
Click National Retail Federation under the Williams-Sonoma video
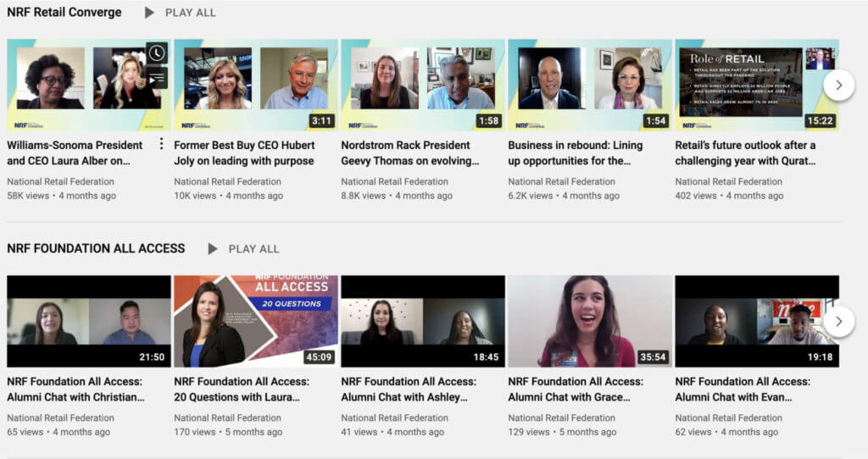pos(60,181)
